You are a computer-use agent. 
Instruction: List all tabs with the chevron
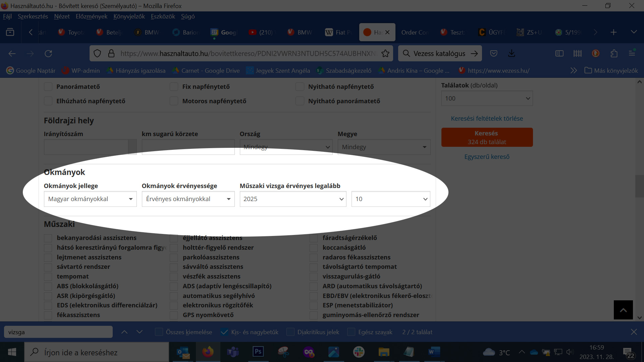point(634,32)
